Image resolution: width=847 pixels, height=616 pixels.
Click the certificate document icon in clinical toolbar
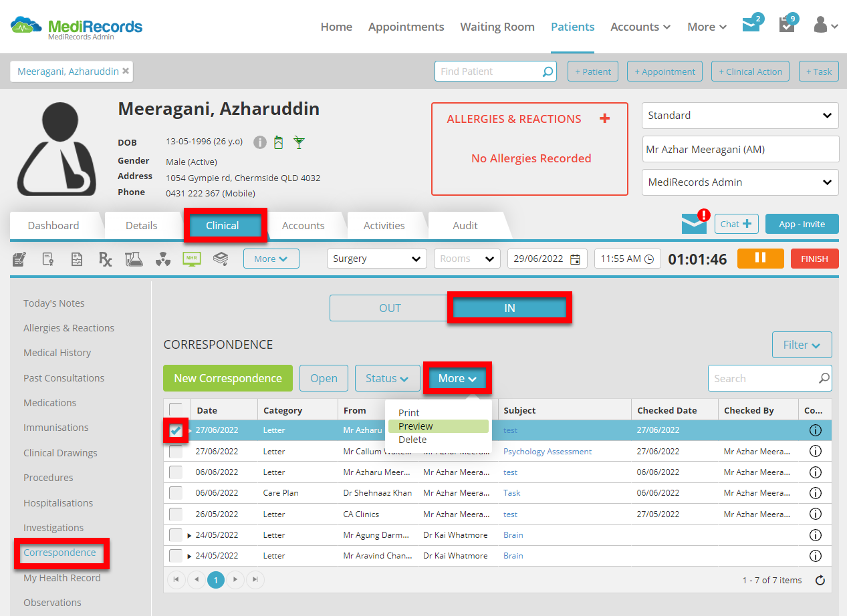point(48,259)
